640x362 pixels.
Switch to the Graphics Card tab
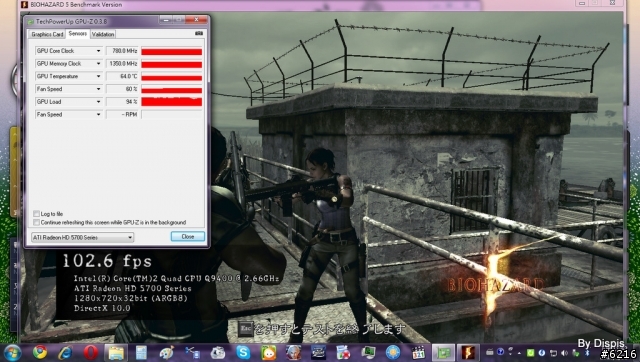click(47, 34)
